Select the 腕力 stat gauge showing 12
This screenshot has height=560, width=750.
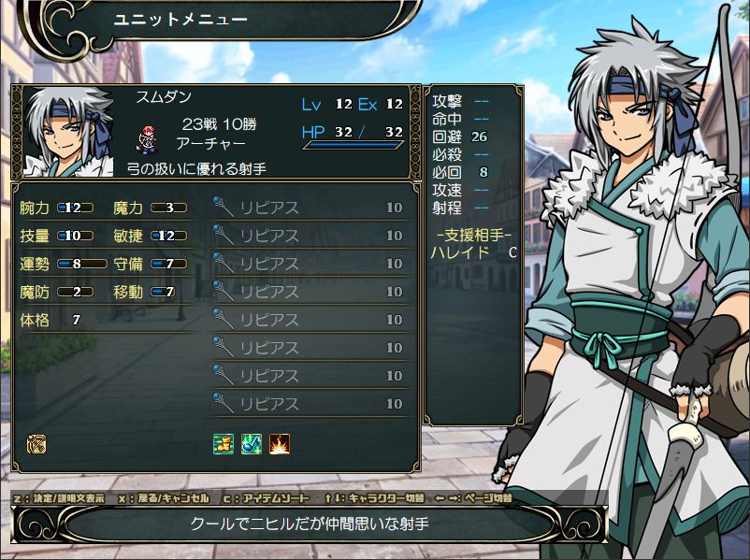(75, 208)
